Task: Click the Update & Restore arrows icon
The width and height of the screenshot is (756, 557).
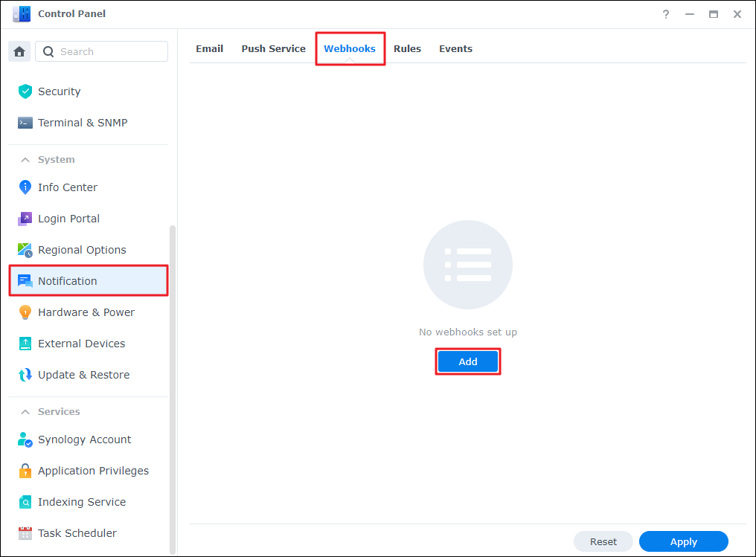Action: pyautogui.click(x=25, y=375)
